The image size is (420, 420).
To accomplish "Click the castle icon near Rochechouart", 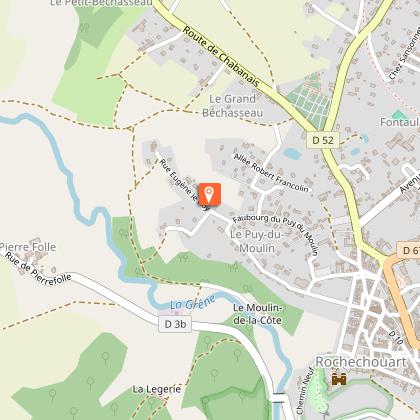I will point(339,379).
